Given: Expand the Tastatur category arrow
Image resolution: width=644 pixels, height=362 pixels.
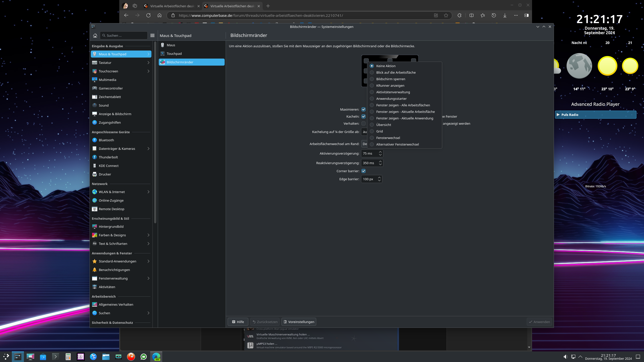Looking at the screenshot, I should coord(148,63).
